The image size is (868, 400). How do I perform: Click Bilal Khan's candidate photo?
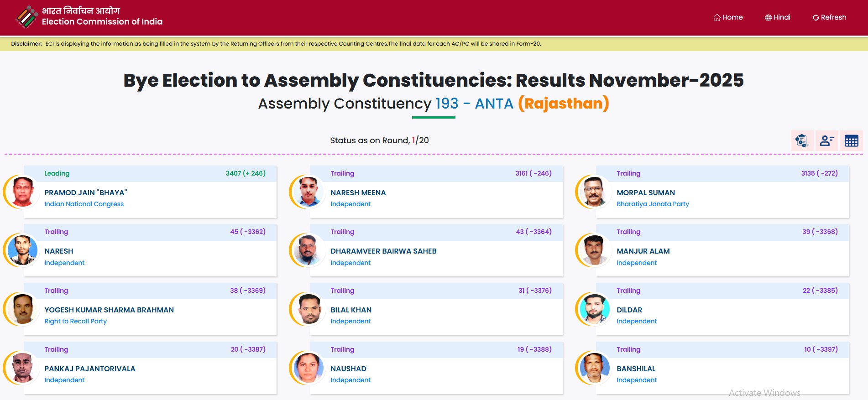309,309
